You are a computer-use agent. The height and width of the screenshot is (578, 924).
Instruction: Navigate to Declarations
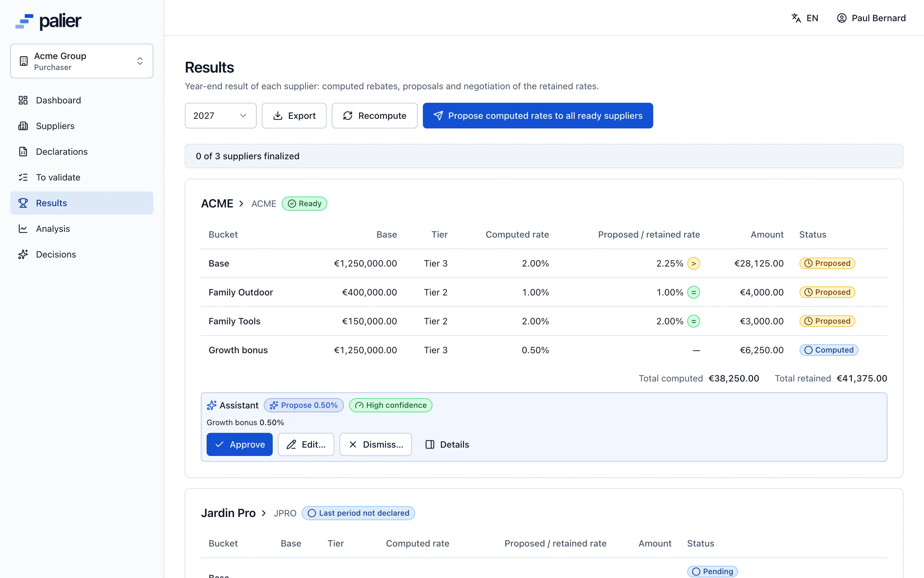coord(82,151)
